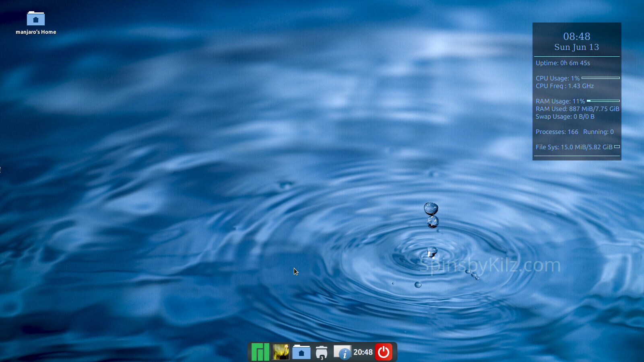Open the Manjaro logo menu in the dock
The height and width of the screenshot is (362, 644).
click(x=260, y=352)
